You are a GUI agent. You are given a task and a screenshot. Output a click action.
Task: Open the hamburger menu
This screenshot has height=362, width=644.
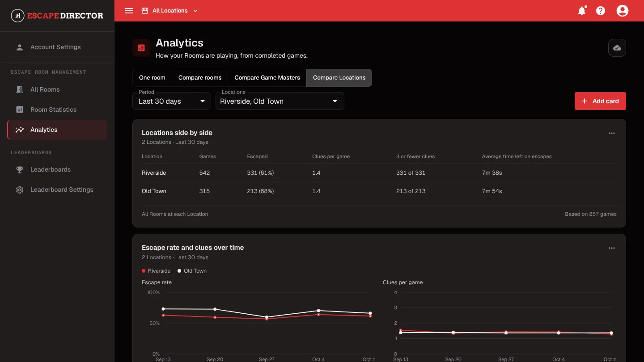(x=129, y=11)
